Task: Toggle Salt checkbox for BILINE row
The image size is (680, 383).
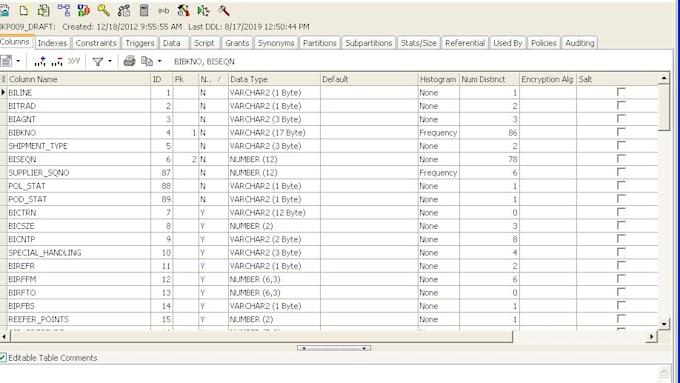Action: 621,92
